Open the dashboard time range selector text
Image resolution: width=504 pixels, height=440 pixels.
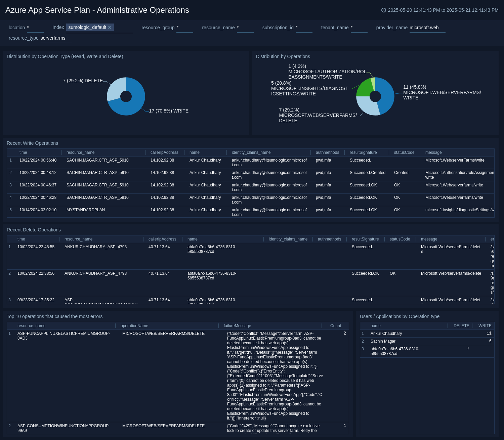443,10
